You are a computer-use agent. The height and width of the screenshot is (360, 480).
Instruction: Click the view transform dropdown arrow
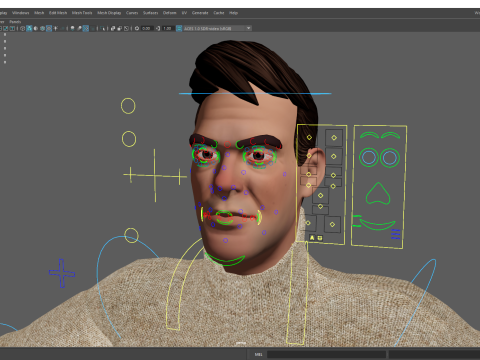tap(248, 28)
